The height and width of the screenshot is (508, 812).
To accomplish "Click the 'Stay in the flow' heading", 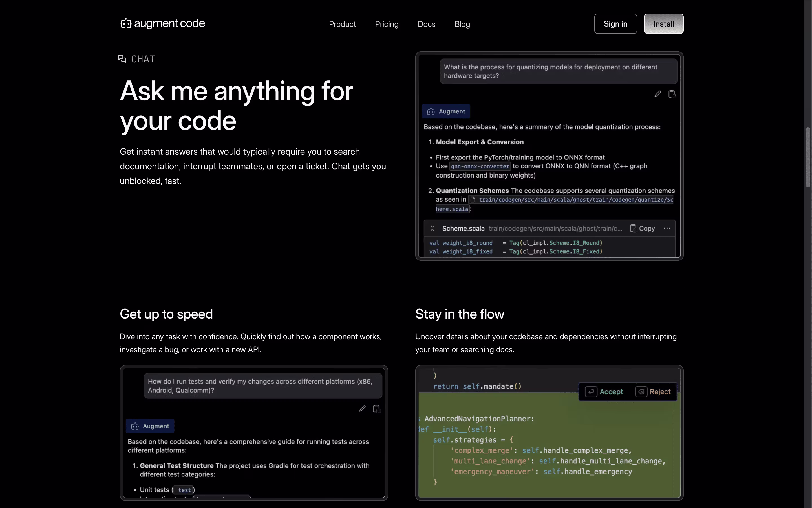I will [460, 314].
